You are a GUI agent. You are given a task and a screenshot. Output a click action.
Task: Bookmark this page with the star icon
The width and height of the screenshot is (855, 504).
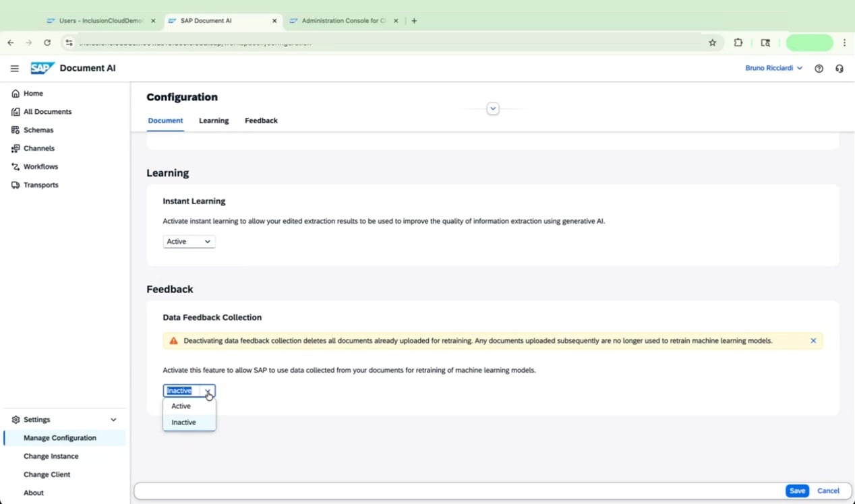(712, 42)
